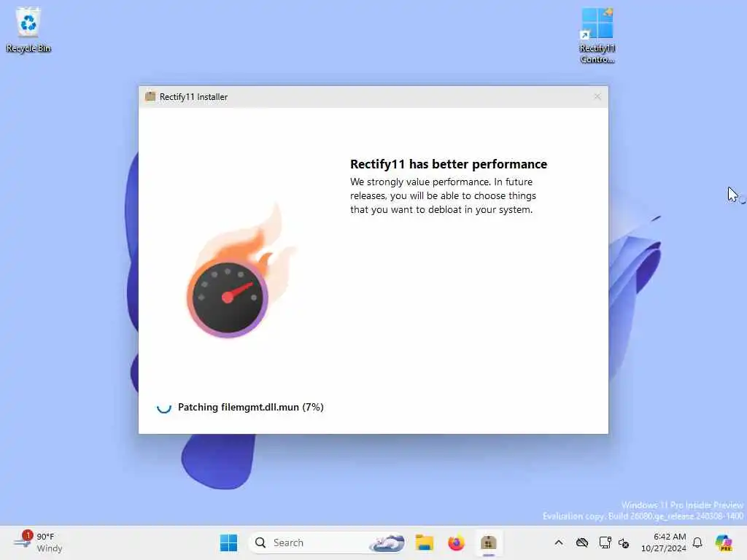Open notifications via the bell icon
The image size is (747, 560).
click(x=697, y=542)
